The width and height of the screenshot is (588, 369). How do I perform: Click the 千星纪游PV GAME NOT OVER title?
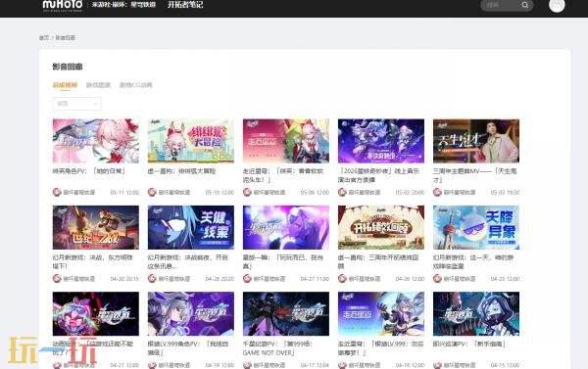278,348
